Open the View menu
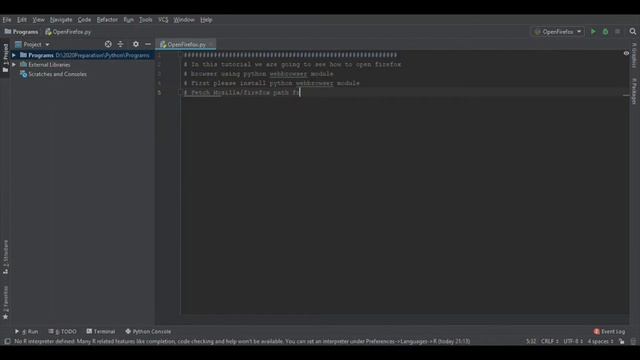Image resolution: width=640 pixels, height=360 pixels. (x=38, y=20)
